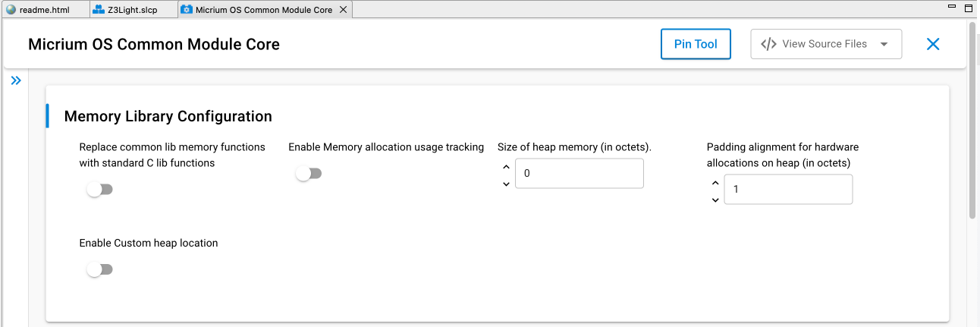The height and width of the screenshot is (327, 980).
Task: Click the code brackets icon in View Source Files
Action: 768,44
